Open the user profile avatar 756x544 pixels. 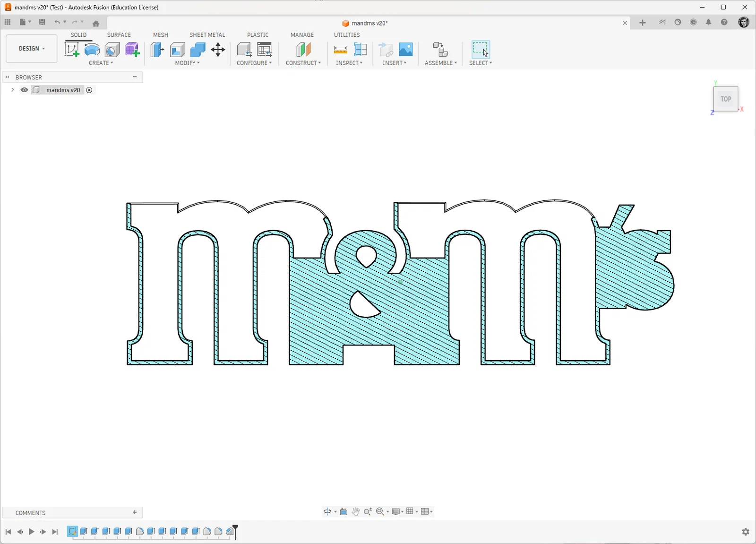click(744, 22)
